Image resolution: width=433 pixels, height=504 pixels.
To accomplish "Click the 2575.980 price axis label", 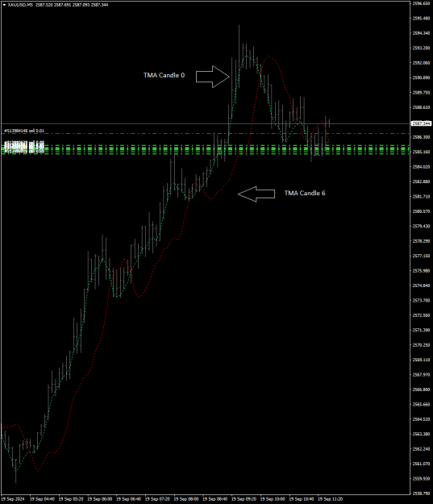I will 422,270.
